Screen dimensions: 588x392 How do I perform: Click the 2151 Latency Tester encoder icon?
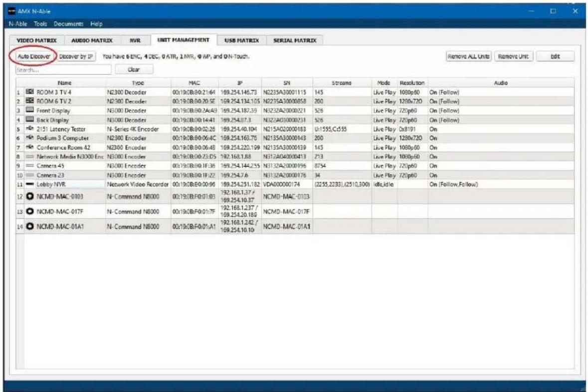tap(29, 129)
